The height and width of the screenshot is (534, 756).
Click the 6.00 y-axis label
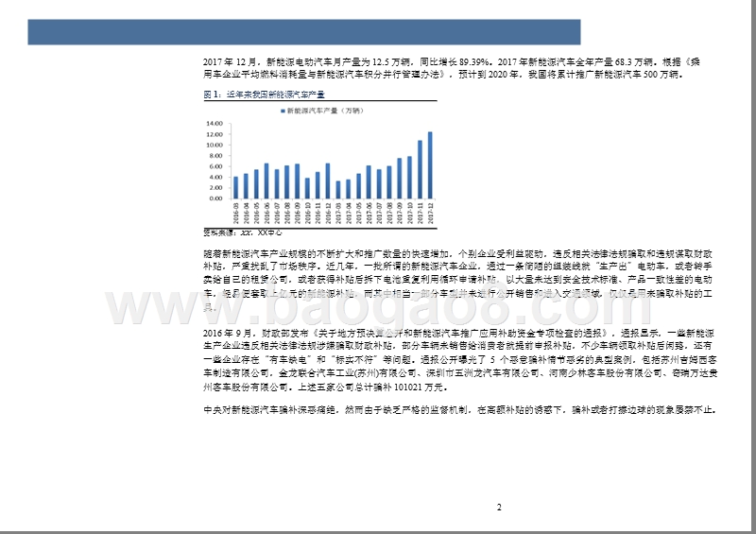click(x=216, y=166)
